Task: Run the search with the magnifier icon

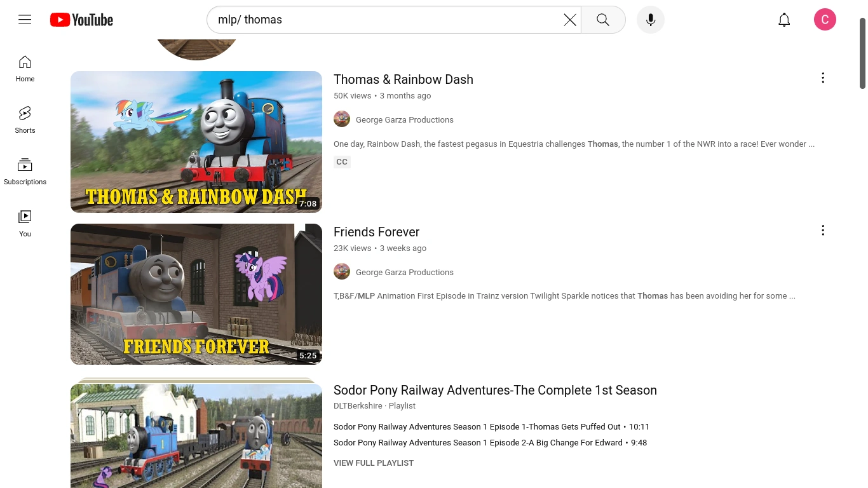Action: tap(602, 20)
